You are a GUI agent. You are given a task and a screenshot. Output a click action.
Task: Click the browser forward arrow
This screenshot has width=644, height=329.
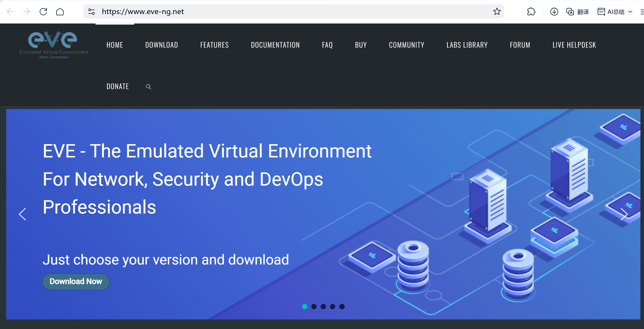pos(26,12)
